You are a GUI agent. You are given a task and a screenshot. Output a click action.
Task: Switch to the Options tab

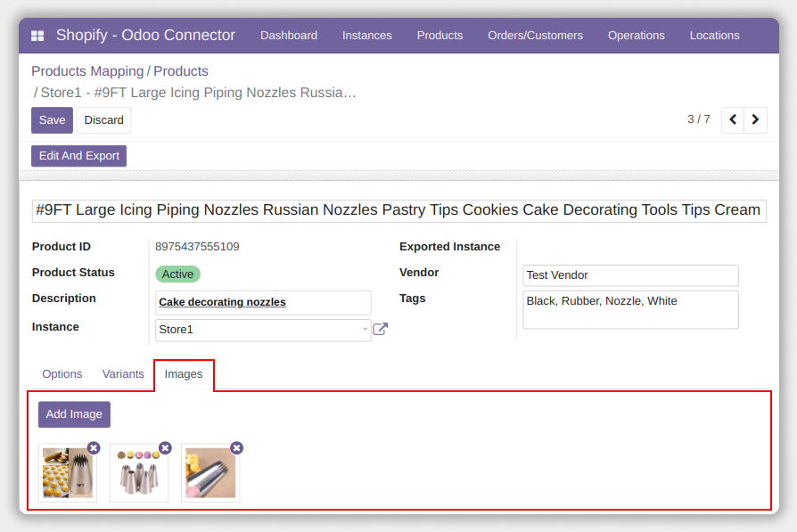pyautogui.click(x=62, y=374)
